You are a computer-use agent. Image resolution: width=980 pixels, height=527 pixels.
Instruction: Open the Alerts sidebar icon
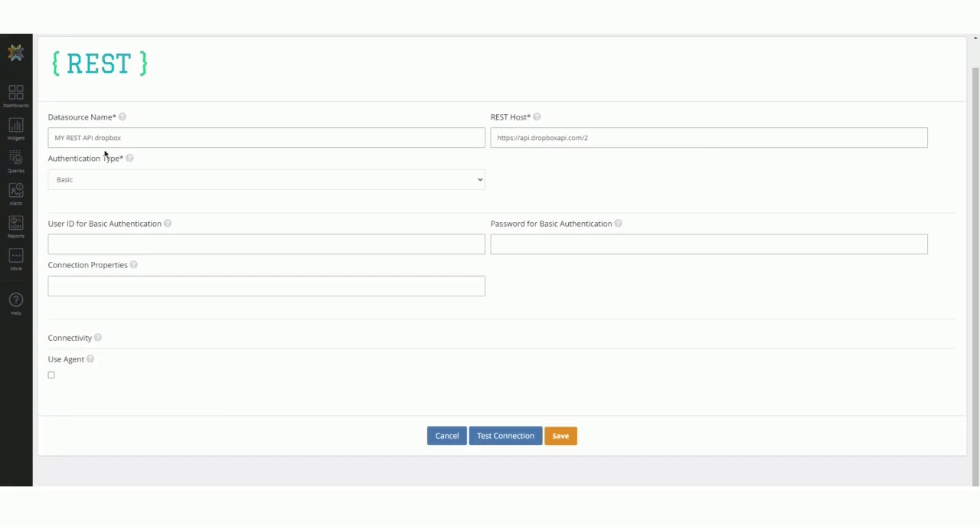(16, 193)
